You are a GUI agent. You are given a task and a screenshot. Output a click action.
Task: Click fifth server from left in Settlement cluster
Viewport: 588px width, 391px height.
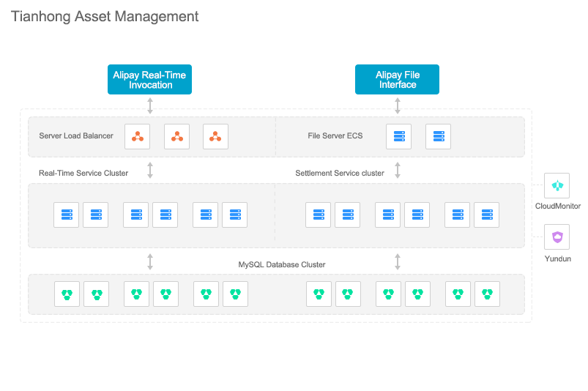coord(457,215)
